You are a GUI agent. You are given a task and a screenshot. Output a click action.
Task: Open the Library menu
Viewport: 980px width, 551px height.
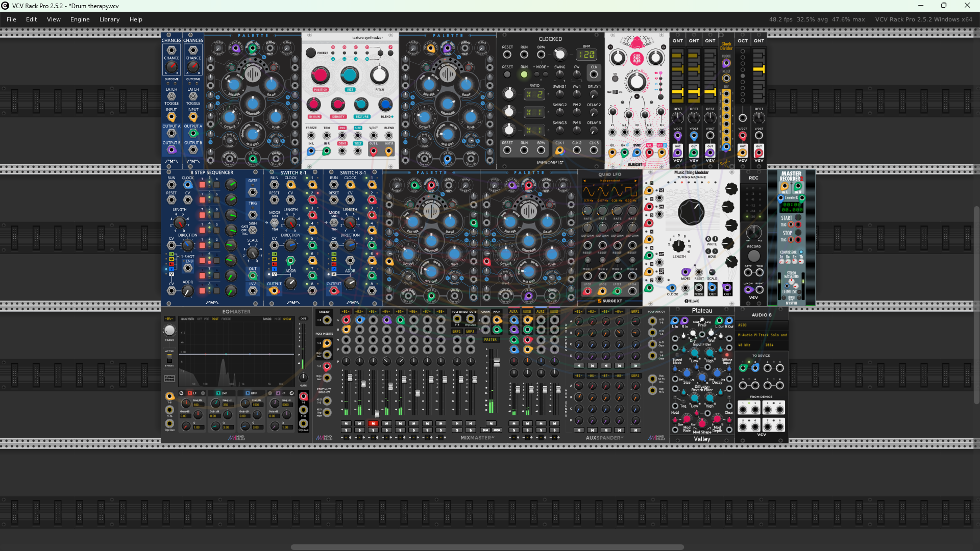pos(109,19)
